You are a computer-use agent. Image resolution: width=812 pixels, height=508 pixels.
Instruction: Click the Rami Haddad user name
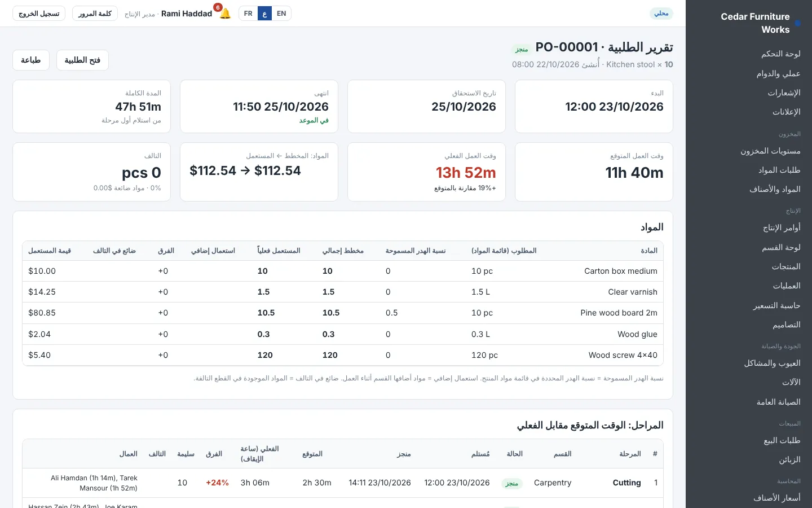pyautogui.click(x=187, y=14)
